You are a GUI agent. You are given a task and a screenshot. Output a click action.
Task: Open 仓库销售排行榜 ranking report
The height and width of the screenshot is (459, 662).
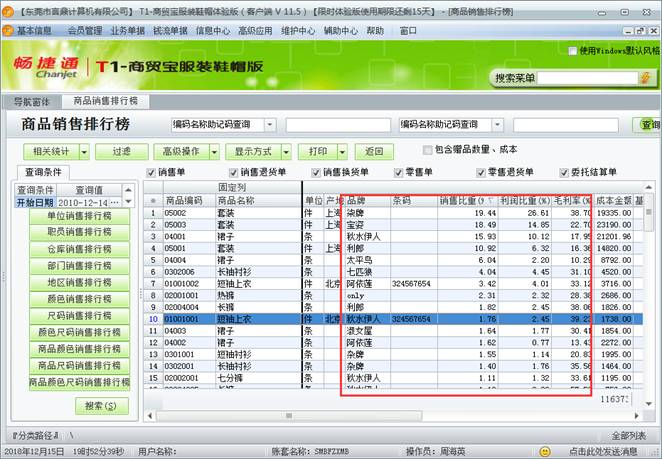point(79,249)
